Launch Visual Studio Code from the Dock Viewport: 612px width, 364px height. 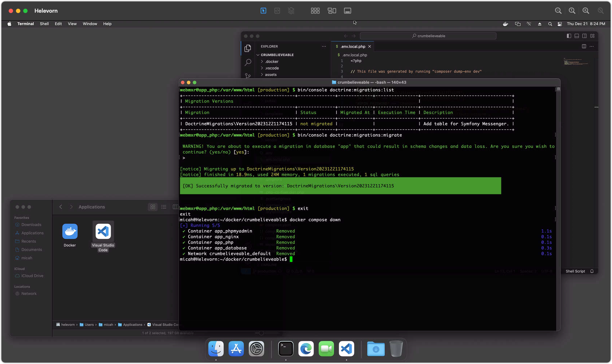pyautogui.click(x=346, y=349)
